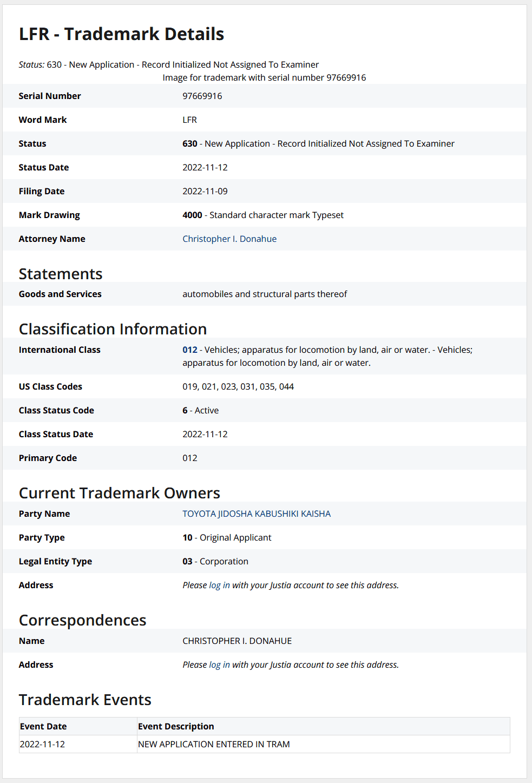Click Status Date value 2022-11-12
This screenshot has width=532, height=783.
(x=205, y=167)
